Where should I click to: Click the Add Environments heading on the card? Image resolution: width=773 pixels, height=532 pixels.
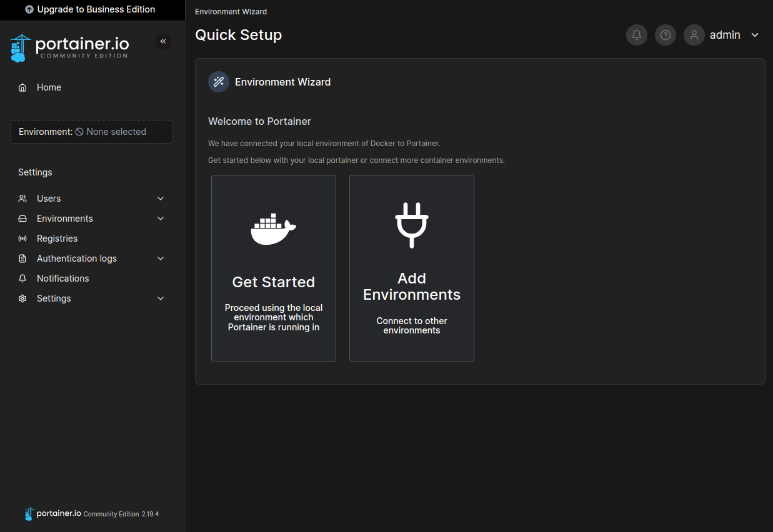(x=412, y=287)
